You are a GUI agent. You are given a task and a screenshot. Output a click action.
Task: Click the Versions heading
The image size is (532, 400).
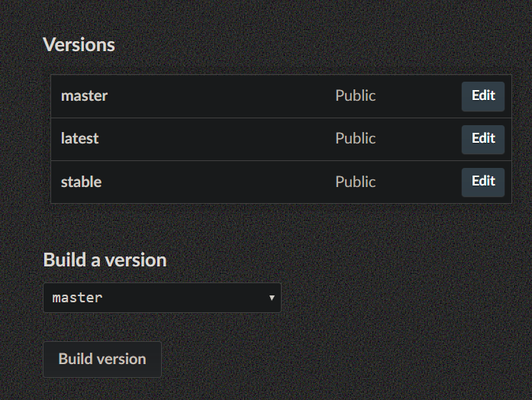click(x=79, y=44)
